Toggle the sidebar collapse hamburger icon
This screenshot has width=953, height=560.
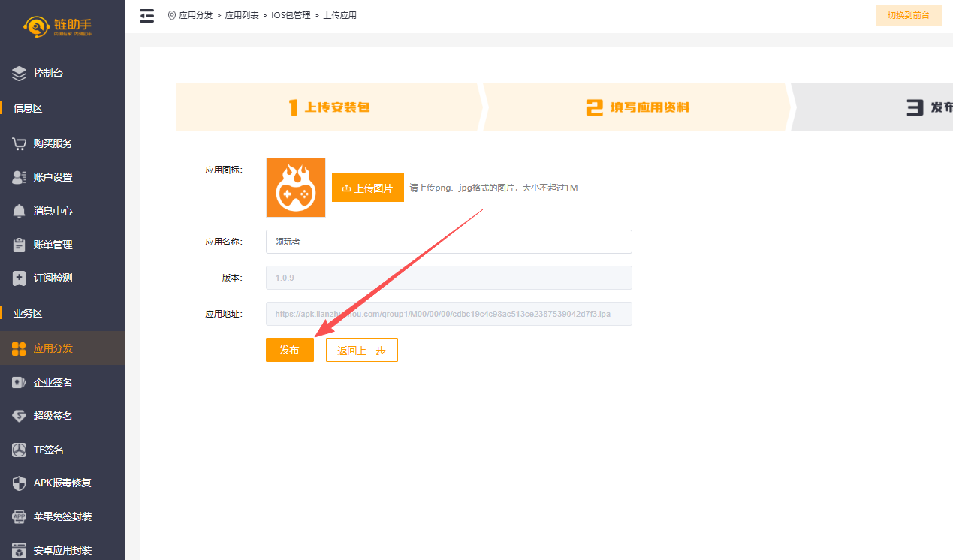[x=147, y=15]
